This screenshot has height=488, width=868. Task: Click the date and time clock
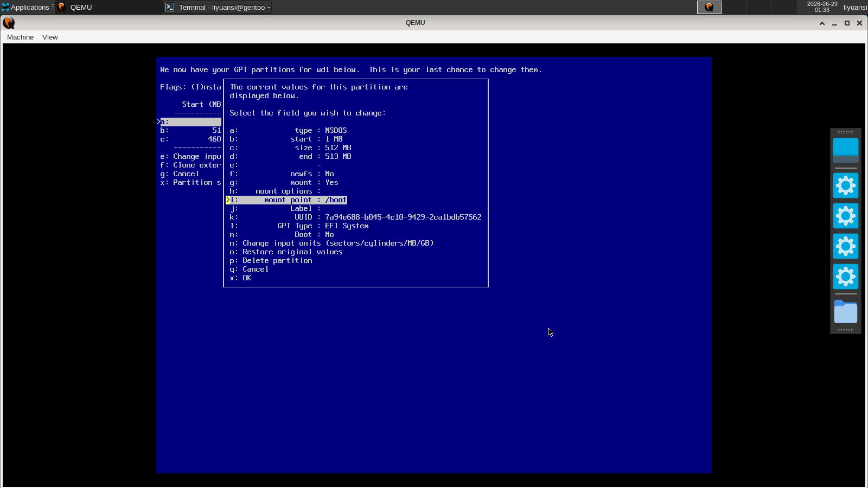[x=822, y=7]
